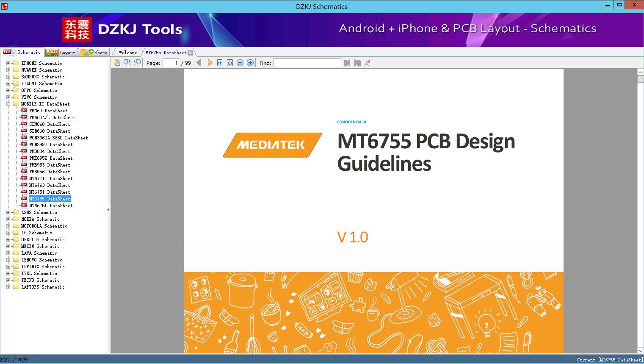The height and width of the screenshot is (364, 644).
Task: Select the ONEPLUS Schematic folder
Action: pyautogui.click(x=43, y=239)
